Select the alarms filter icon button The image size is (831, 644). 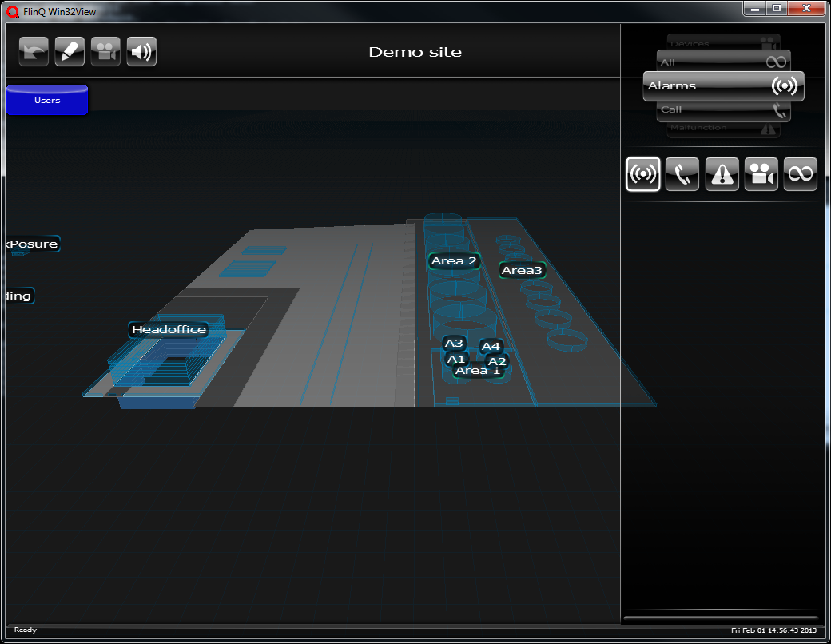[x=643, y=174]
